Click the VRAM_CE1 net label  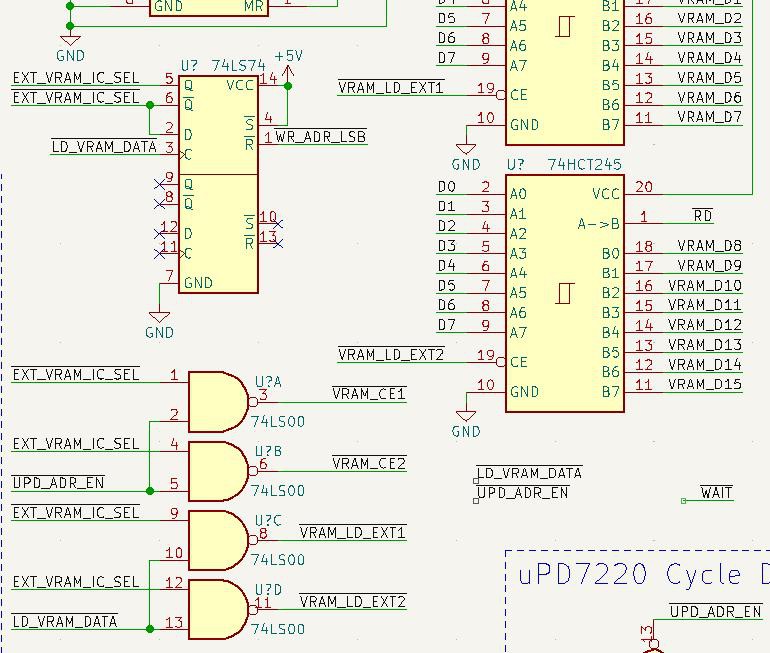coord(369,394)
